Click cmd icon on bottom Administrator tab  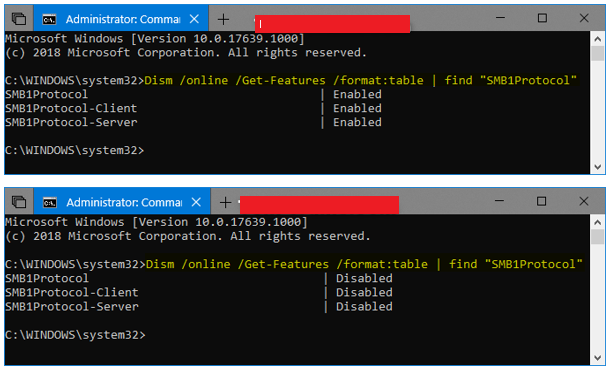50,202
